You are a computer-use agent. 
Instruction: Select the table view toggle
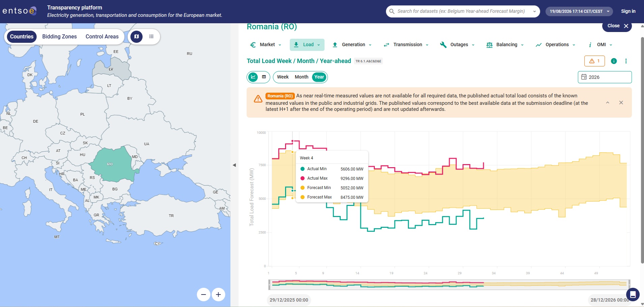tap(264, 77)
